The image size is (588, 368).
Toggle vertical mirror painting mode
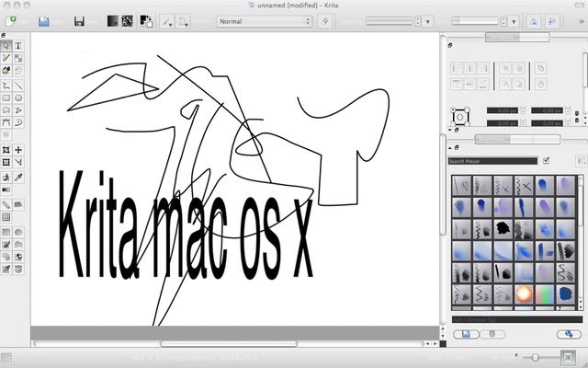tap(552, 21)
